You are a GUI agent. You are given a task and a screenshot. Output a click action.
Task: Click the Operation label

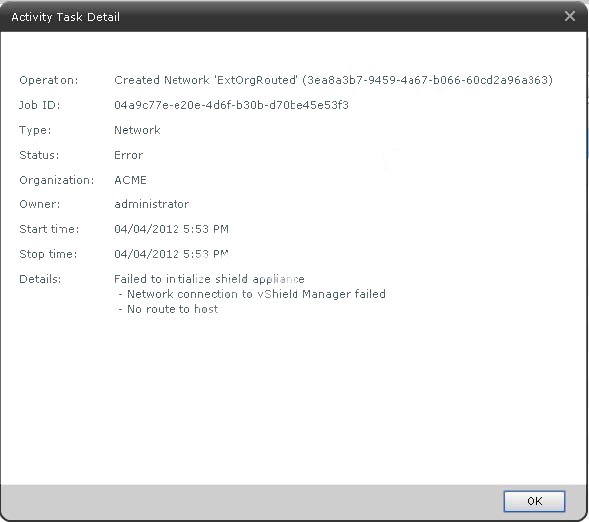pyautogui.click(x=49, y=80)
